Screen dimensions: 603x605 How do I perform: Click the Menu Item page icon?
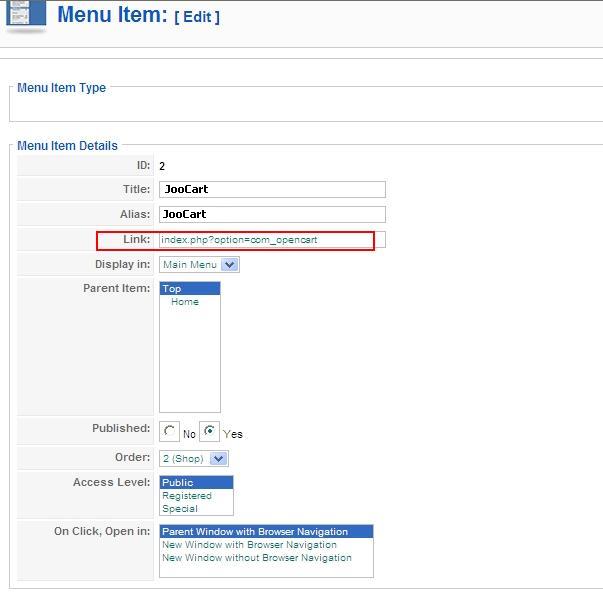pos(26,15)
